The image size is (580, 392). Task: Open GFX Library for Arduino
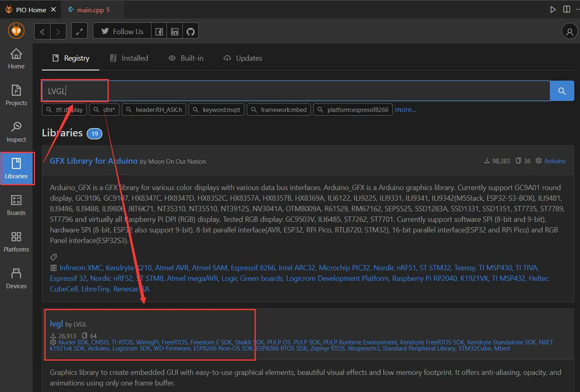(94, 161)
